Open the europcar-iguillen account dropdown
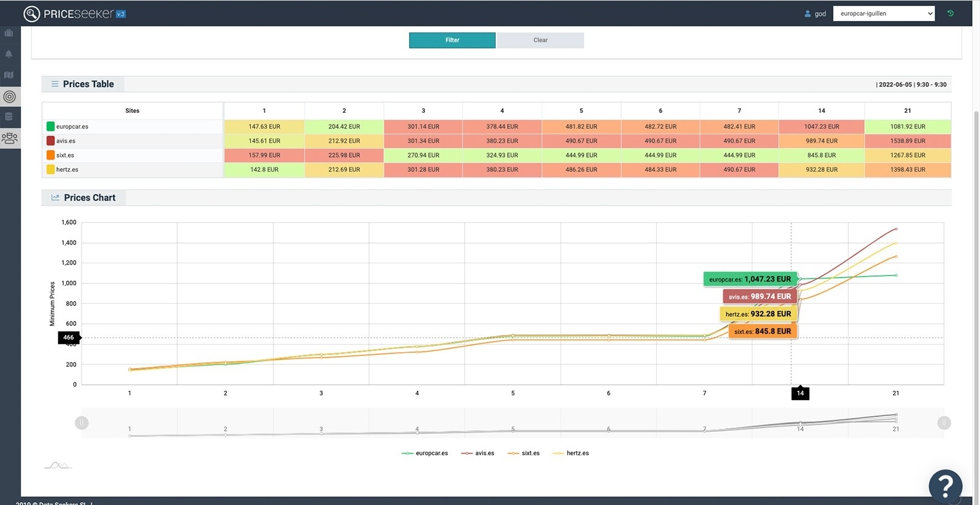The image size is (980, 505). pos(884,13)
